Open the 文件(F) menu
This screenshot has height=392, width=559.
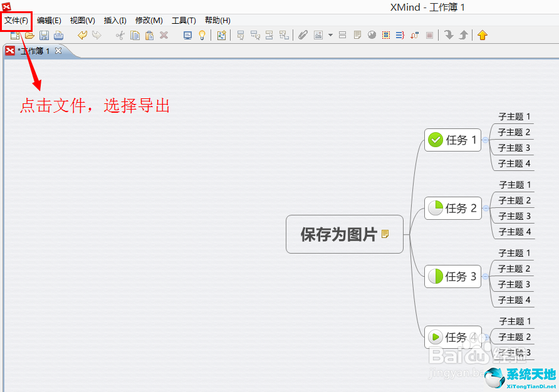tap(16, 20)
